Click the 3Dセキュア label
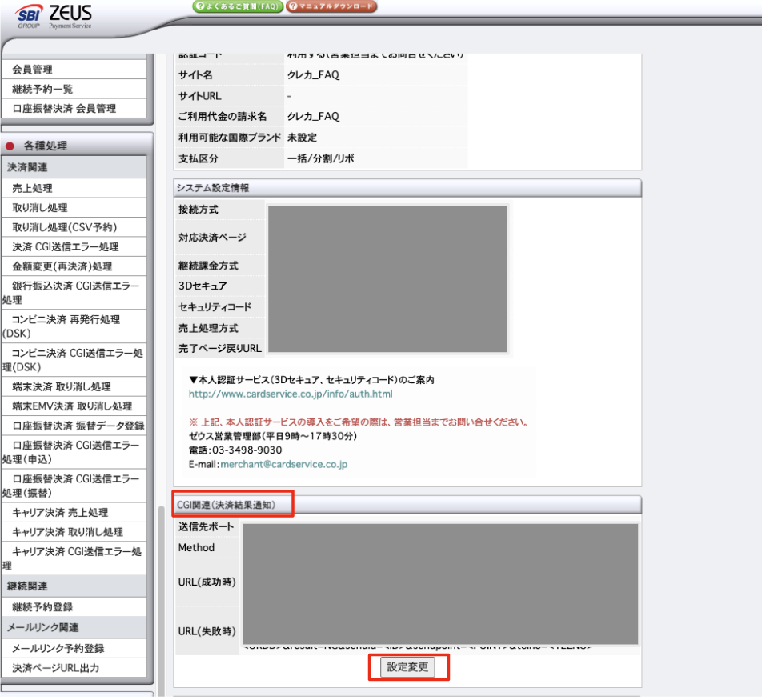This screenshot has width=762, height=700. coord(203,286)
